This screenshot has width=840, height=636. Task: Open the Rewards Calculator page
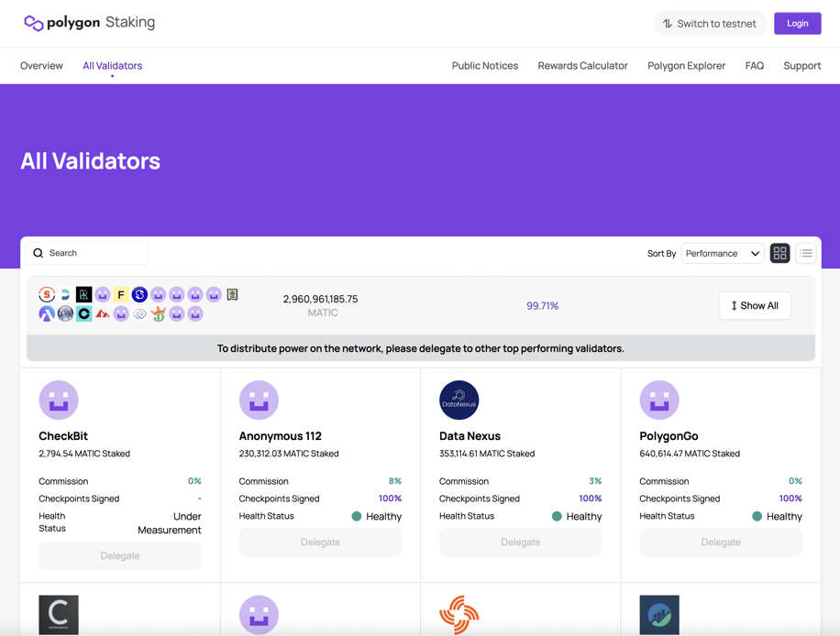(x=582, y=65)
